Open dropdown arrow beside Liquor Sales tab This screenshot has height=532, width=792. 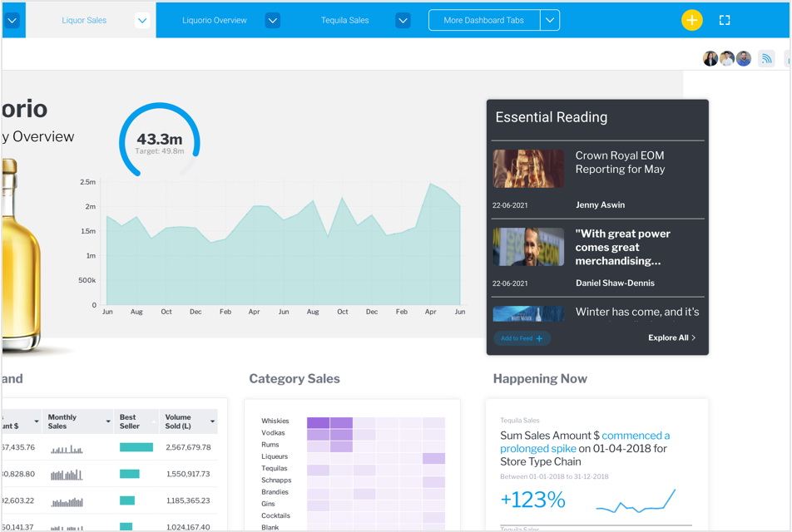point(142,21)
